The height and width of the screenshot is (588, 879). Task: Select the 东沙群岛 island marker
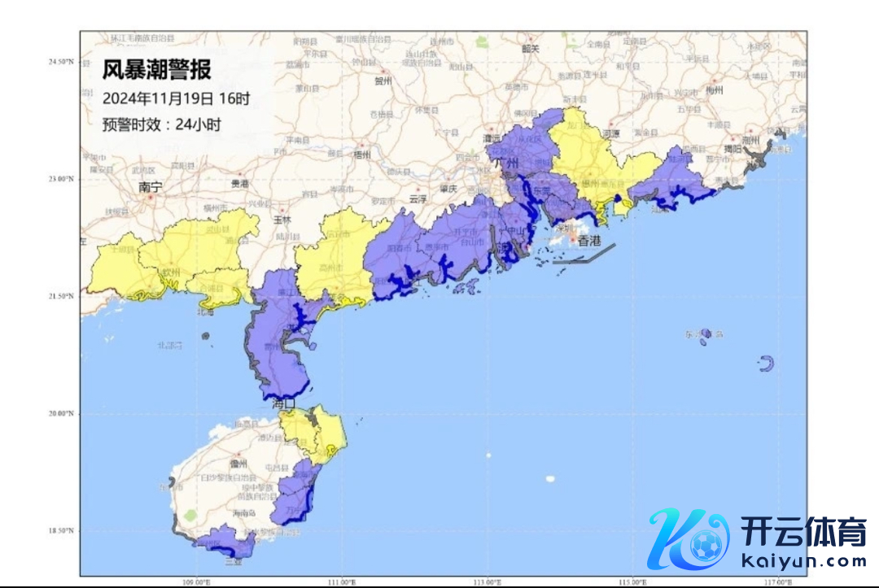705,333
